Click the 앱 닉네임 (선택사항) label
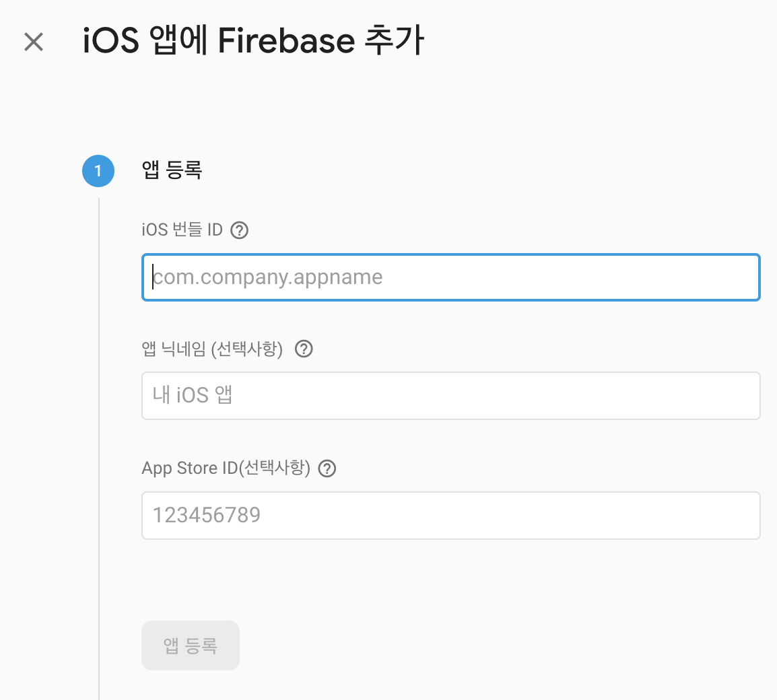Viewport: 777px width, 700px height. (x=212, y=349)
